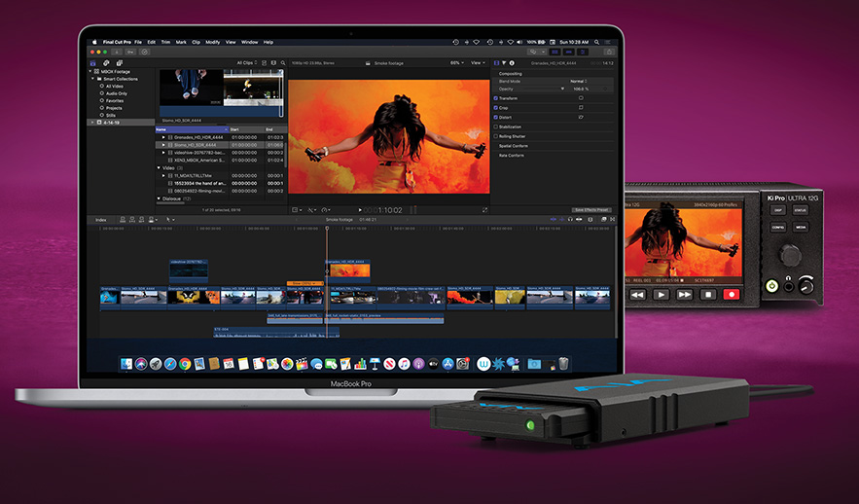Collapse the Dialogue group
Viewport: 859px width, 504px height.
(159, 198)
